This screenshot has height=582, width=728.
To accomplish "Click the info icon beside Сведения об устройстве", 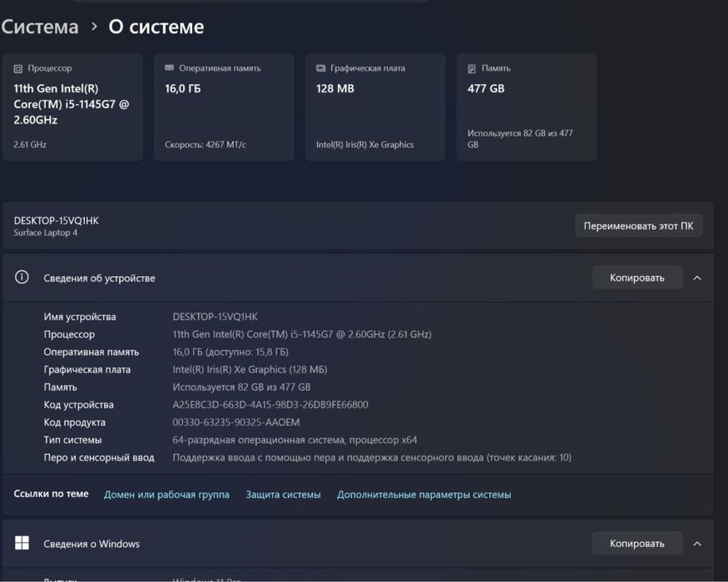I will pos(22,278).
